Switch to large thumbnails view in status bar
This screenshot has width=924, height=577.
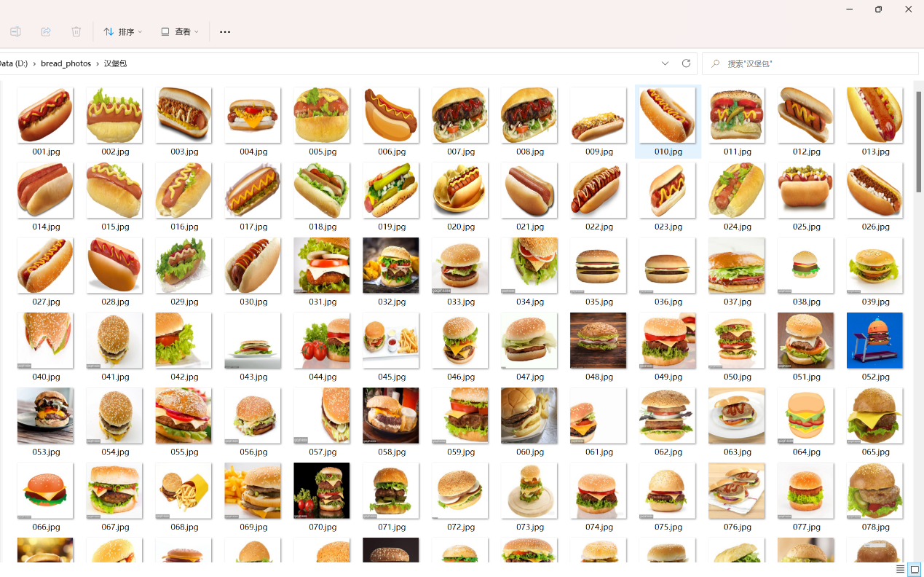point(915,569)
